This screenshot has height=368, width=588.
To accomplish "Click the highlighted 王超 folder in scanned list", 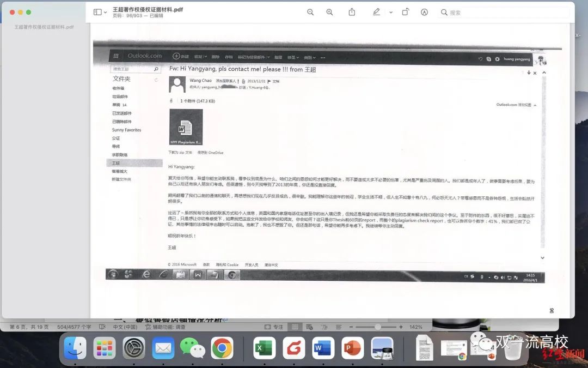I will pos(134,163).
